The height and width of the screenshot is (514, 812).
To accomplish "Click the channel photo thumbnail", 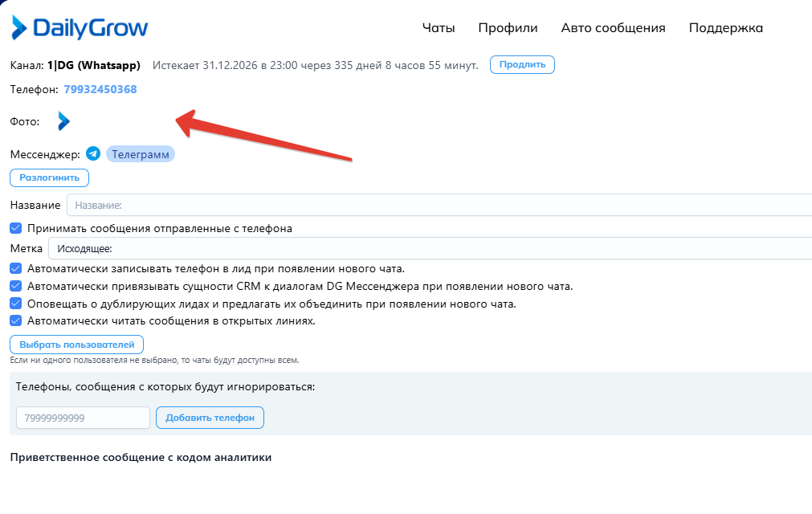I will 63,121.
